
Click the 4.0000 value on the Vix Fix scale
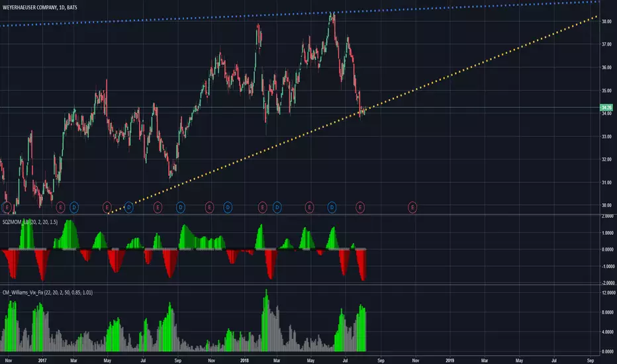[608, 332]
